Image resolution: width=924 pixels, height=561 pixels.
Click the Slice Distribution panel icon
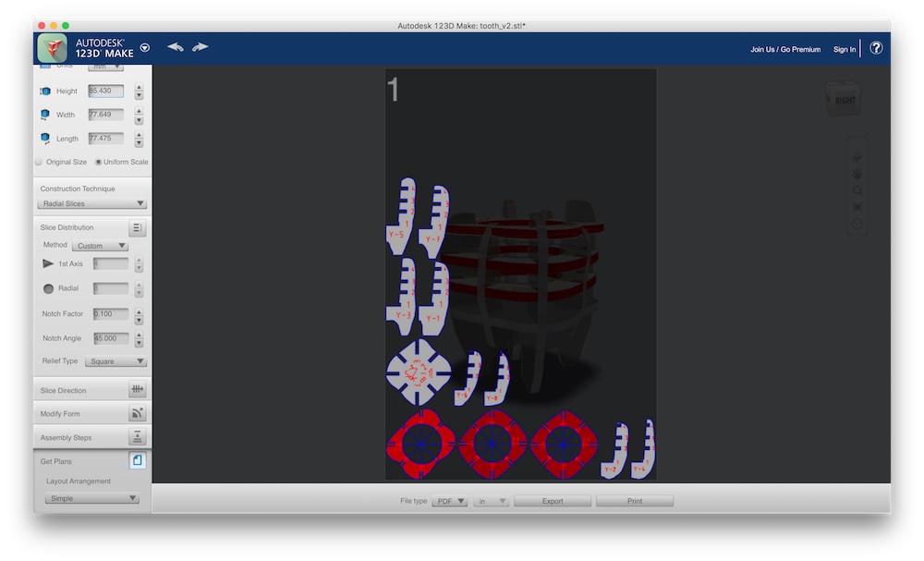(x=137, y=227)
